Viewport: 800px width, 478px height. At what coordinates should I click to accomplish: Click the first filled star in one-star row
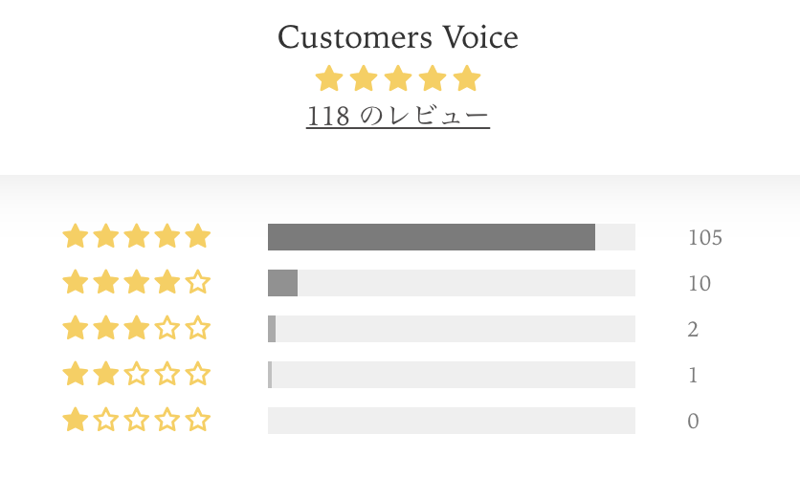click(76, 420)
